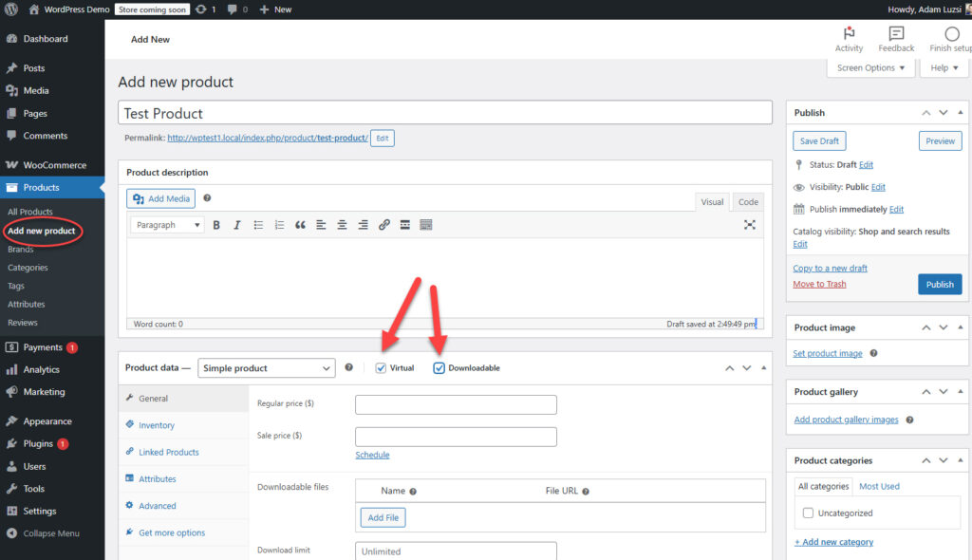Image resolution: width=972 pixels, height=560 pixels.
Task: Click the product image help icon
Action: coord(873,353)
